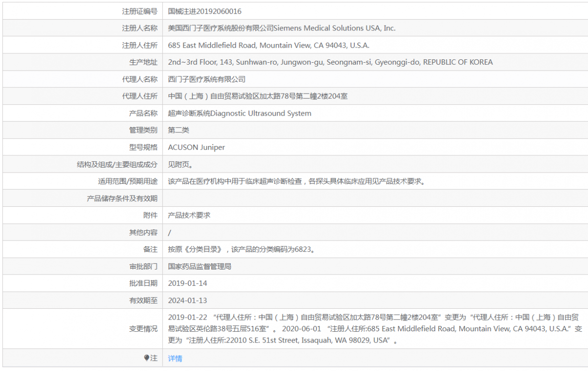Click the 适用范围/预期用途 label

128,181
